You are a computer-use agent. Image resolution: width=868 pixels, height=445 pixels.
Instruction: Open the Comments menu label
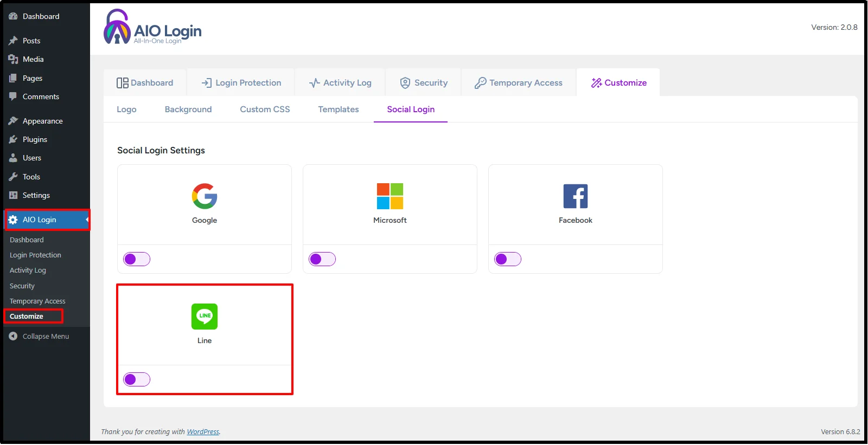pyautogui.click(x=41, y=96)
